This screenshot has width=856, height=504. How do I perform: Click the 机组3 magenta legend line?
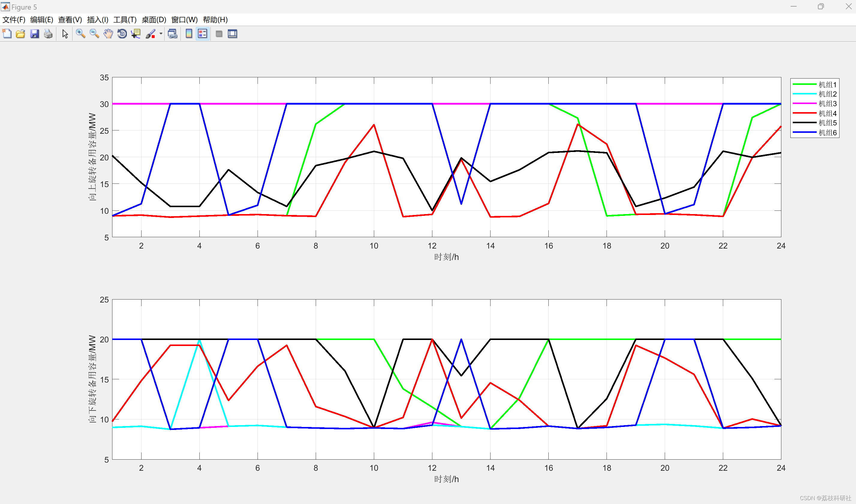click(x=804, y=103)
